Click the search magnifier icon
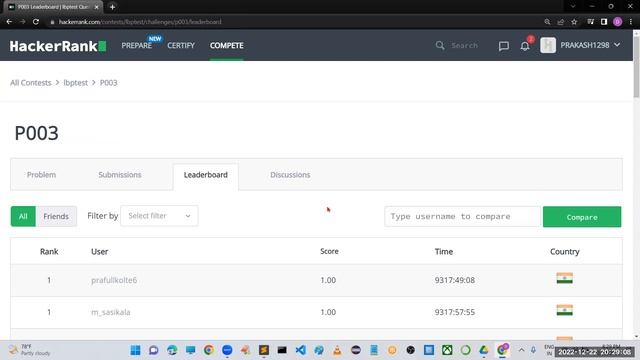The width and height of the screenshot is (640, 360). coord(440,45)
